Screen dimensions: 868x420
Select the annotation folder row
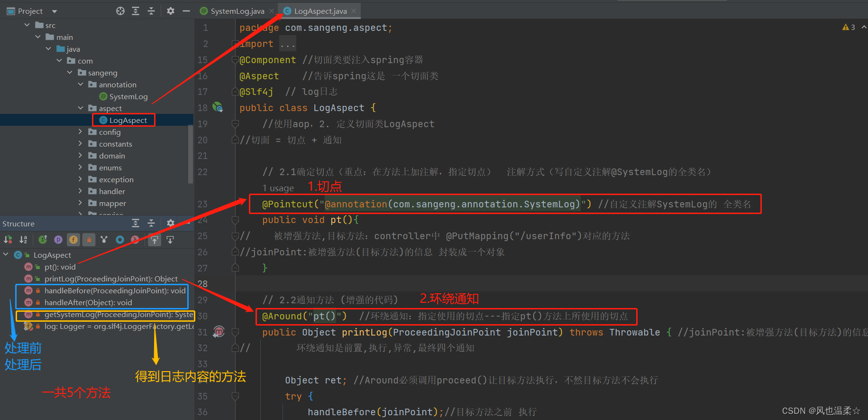coord(97,84)
